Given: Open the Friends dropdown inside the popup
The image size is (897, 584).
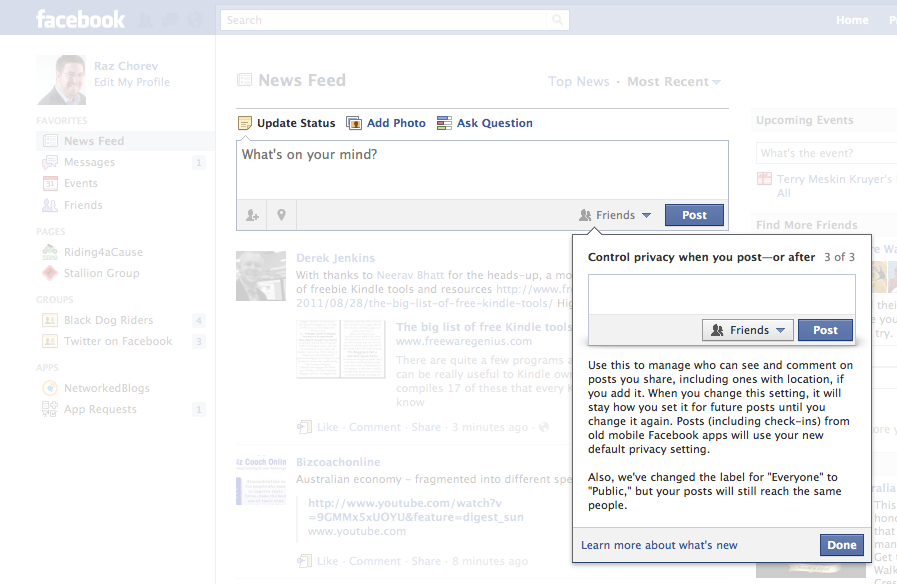Looking at the screenshot, I should 749,330.
